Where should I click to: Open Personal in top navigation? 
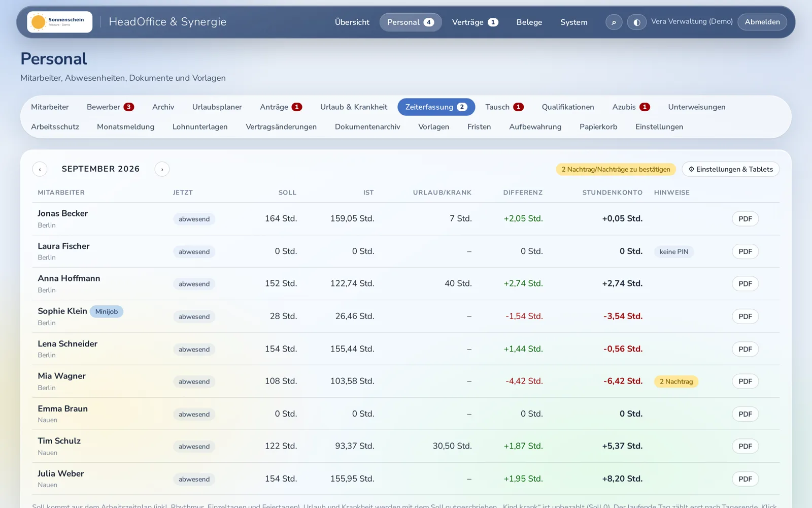(411, 22)
